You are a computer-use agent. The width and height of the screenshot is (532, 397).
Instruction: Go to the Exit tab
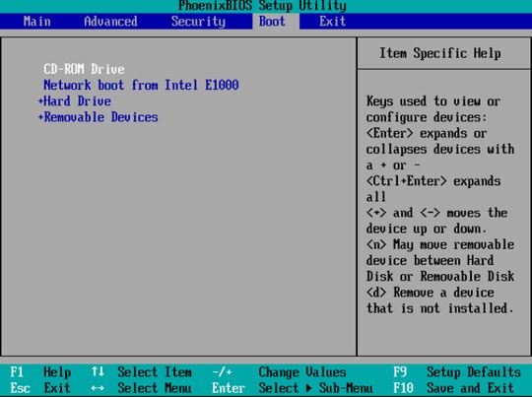click(332, 22)
